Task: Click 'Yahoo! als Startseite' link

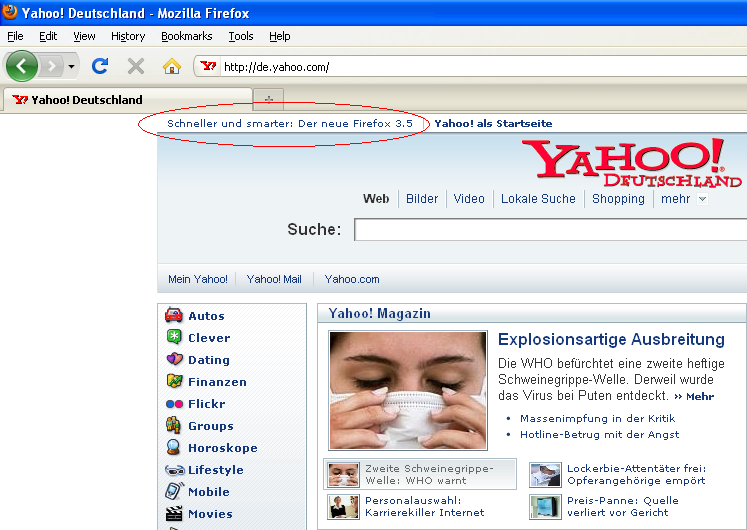Action: click(493, 123)
